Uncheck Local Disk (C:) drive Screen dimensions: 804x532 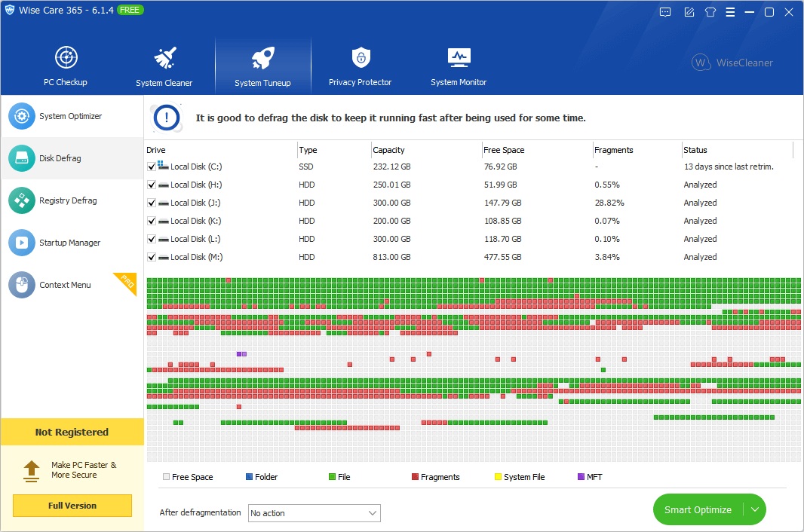click(149, 166)
